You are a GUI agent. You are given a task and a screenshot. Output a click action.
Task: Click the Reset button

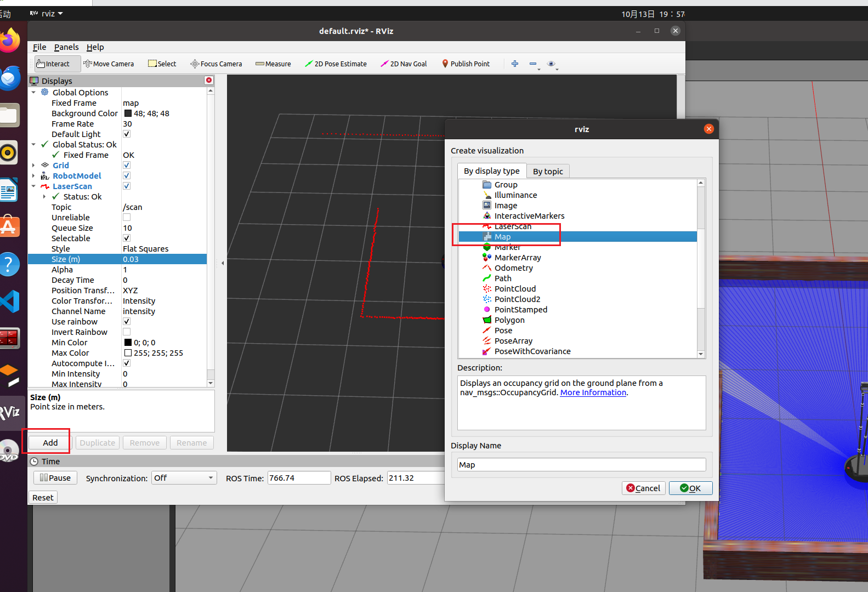coord(43,498)
